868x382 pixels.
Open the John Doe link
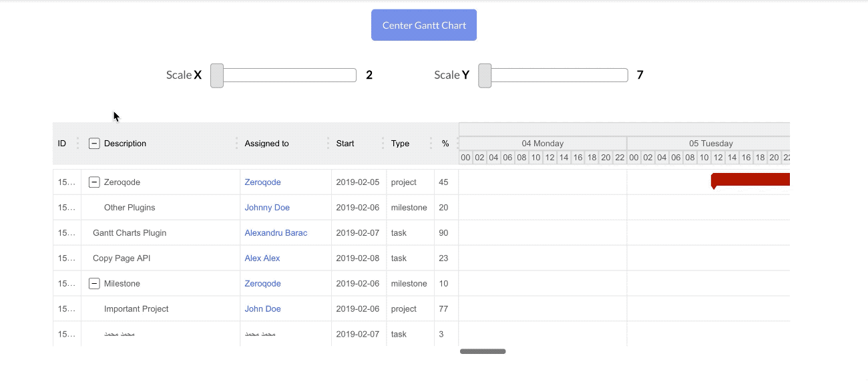point(262,309)
